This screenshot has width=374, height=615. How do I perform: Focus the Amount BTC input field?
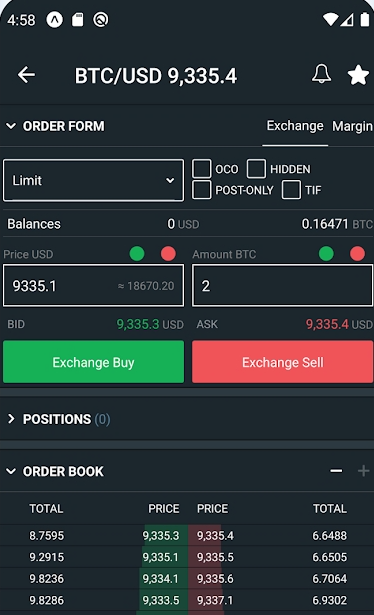pyautogui.click(x=282, y=286)
